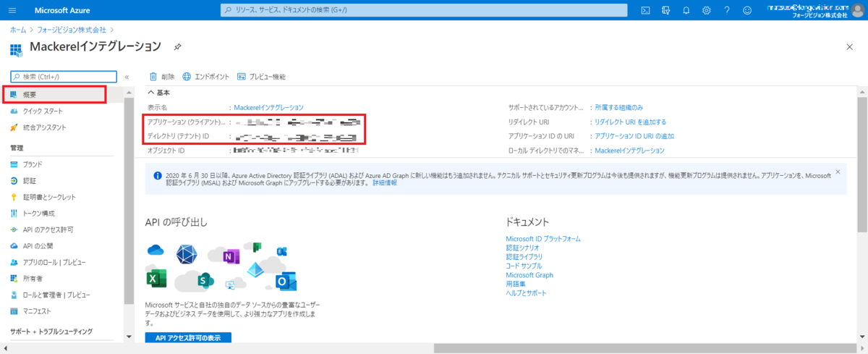Viewport: 868px width, 354px height.
Task: Launch Cloud Shell from the top bar
Action: click(645, 10)
